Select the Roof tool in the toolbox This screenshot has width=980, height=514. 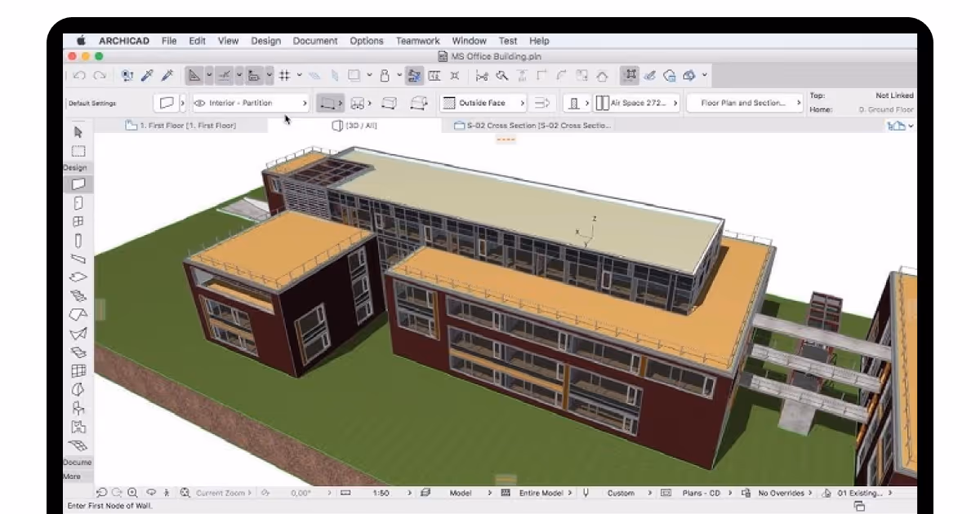click(78, 314)
